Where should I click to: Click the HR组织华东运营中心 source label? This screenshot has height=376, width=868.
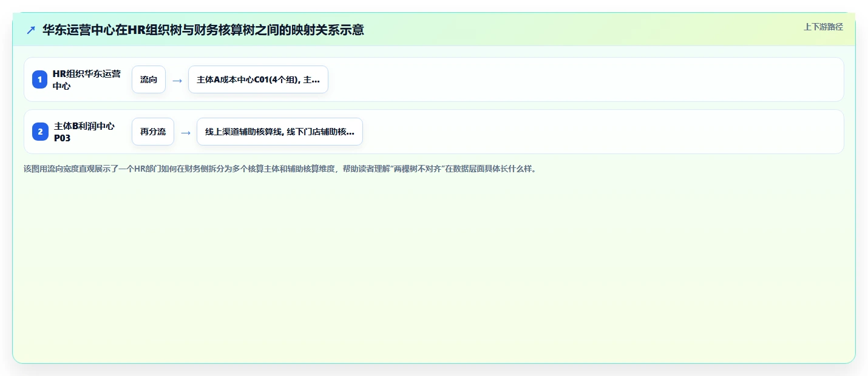pos(86,79)
